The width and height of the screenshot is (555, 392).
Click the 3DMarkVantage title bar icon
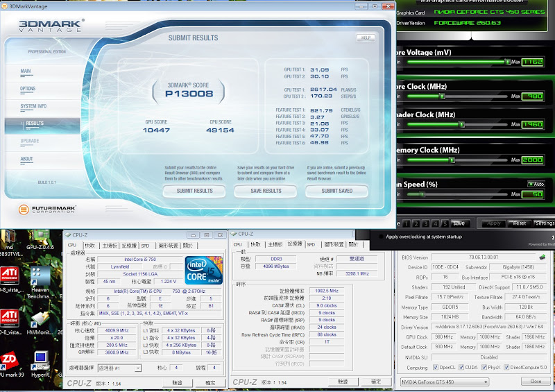pyautogui.click(x=4, y=6)
